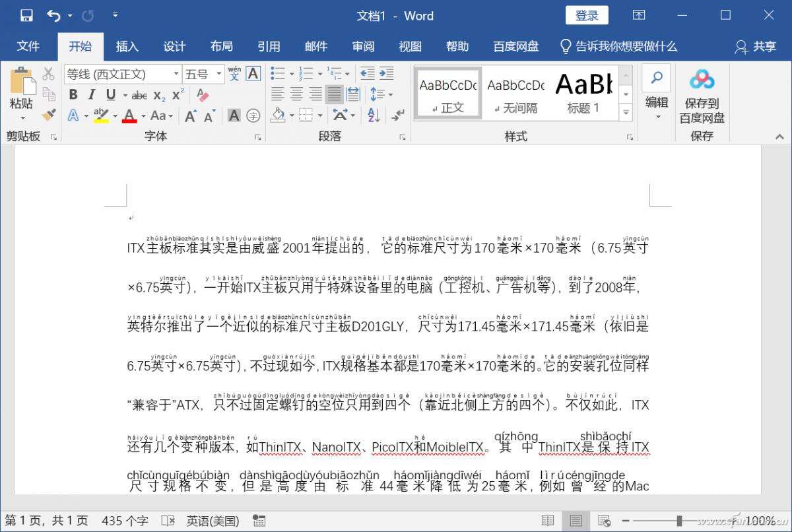
Task: Increase the paragraph indent
Action: 386,74
